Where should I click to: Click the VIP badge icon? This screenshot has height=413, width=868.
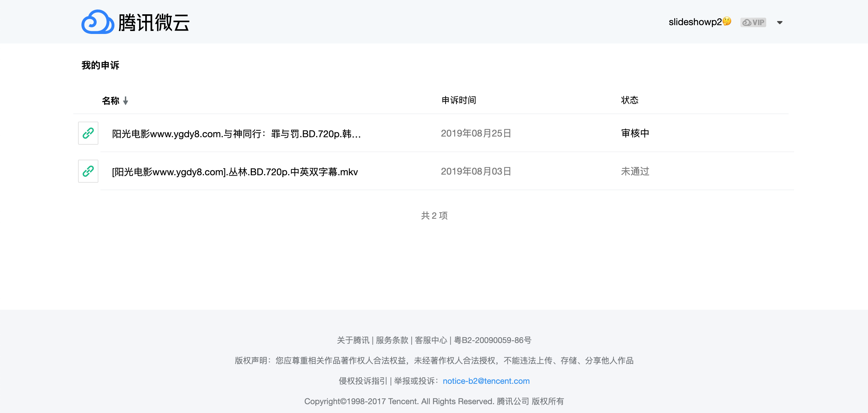753,22
